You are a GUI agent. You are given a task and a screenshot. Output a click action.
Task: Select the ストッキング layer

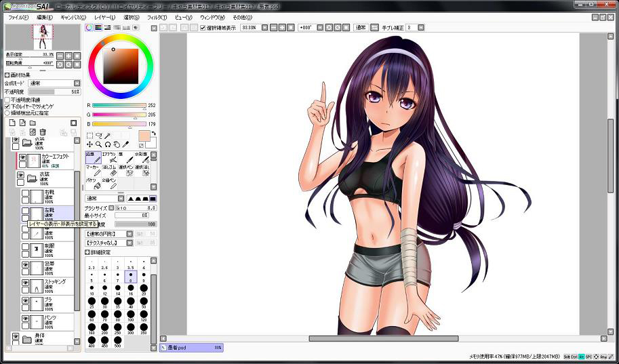pos(54,283)
